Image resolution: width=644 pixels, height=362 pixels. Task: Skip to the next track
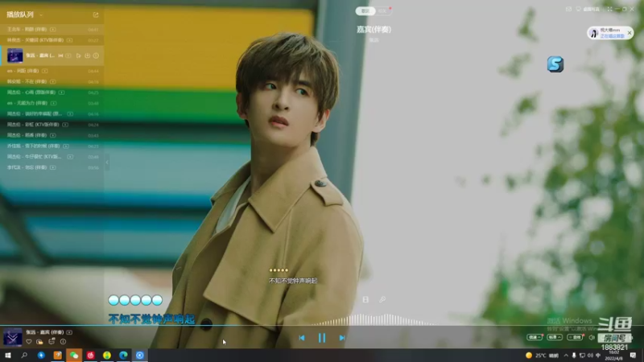coord(342,338)
